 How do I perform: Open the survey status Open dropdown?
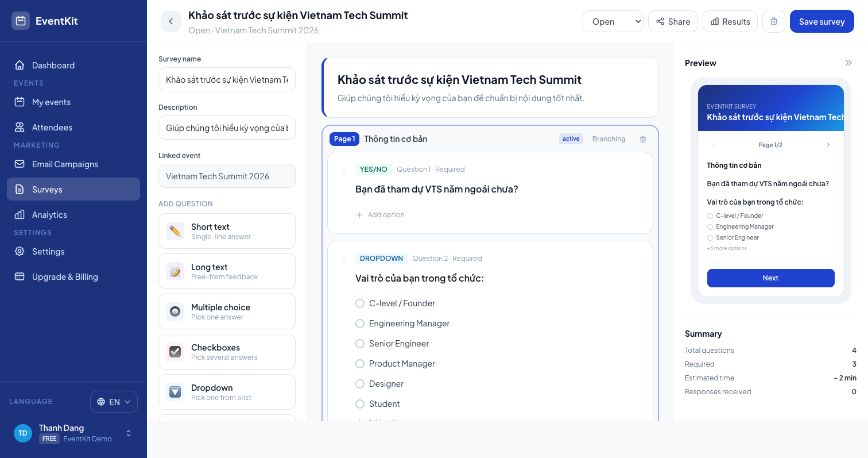coord(613,21)
